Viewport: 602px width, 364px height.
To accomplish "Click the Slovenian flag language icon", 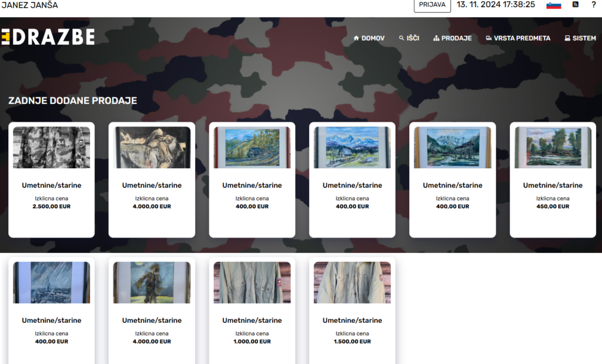I will [554, 5].
